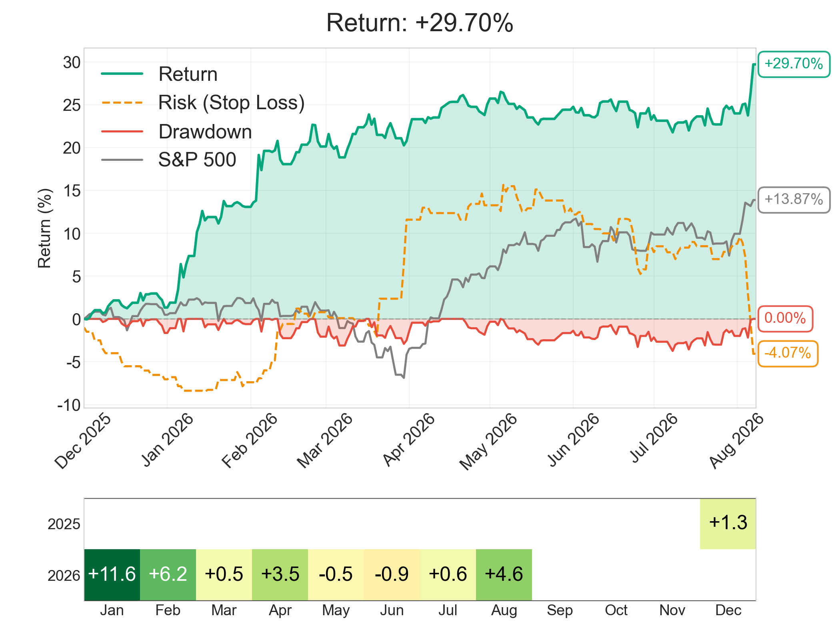This screenshot has width=840, height=622.
Task: Select the June -0.9 heatmap cell
Action: [392, 574]
